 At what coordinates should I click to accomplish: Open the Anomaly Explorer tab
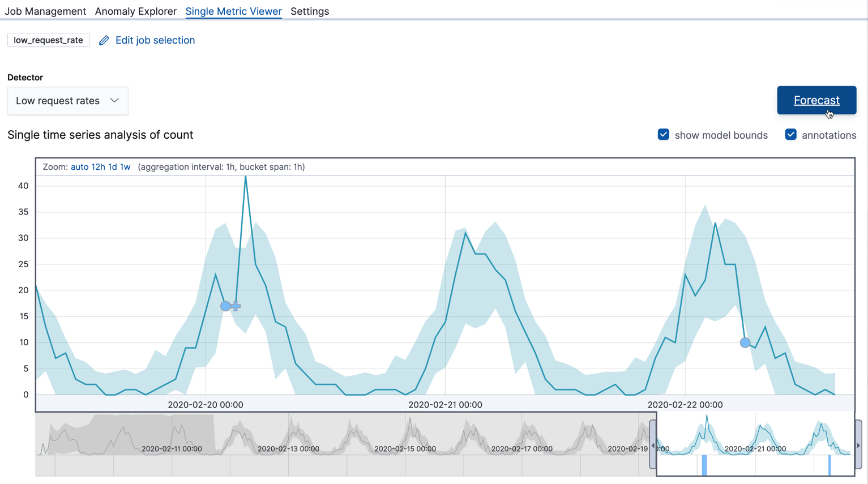click(135, 11)
